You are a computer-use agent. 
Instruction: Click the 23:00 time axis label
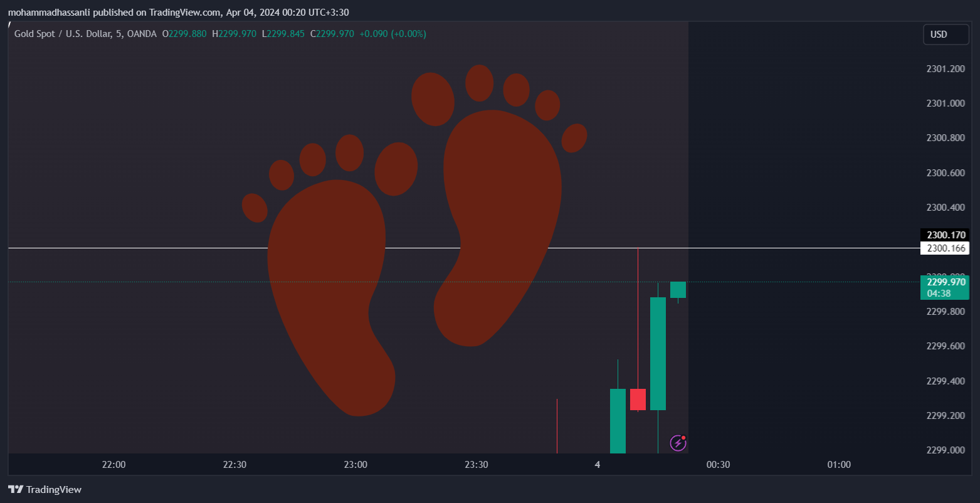[x=356, y=465]
